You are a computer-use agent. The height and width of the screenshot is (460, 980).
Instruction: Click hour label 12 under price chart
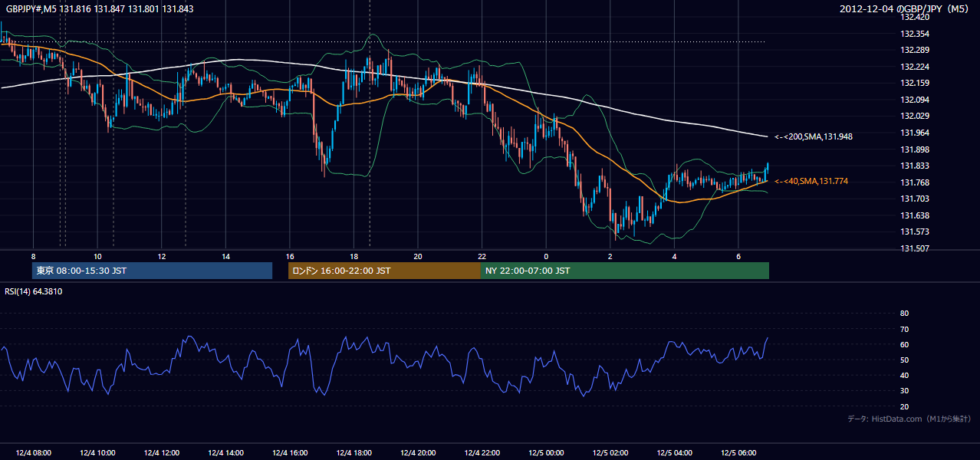click(161, 256)
